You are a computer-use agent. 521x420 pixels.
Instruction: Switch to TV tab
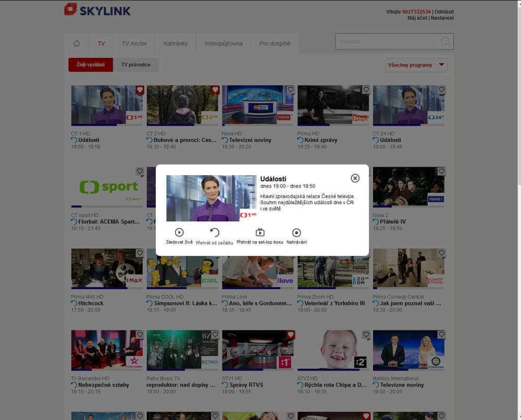coord(102,43)
